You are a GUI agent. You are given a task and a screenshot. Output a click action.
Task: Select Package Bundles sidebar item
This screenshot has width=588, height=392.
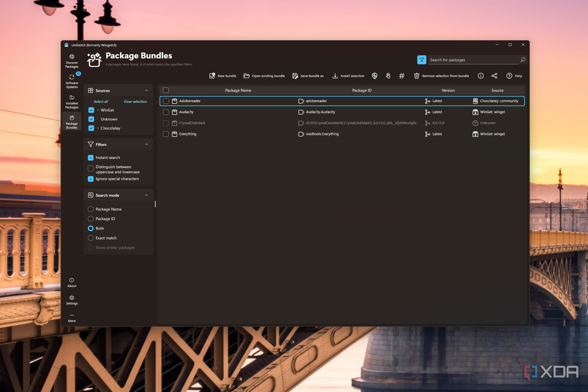pos(72,122)
